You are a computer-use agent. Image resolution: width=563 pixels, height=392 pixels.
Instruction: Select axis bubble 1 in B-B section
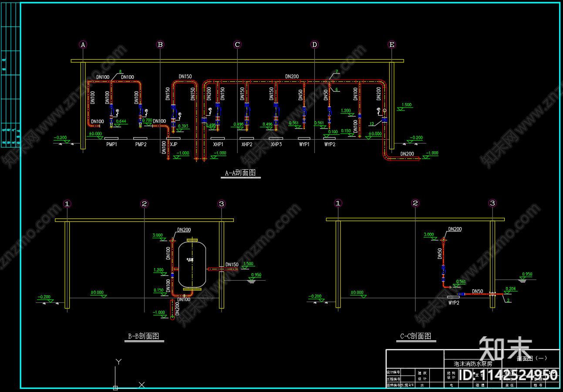tap(67, 203)
